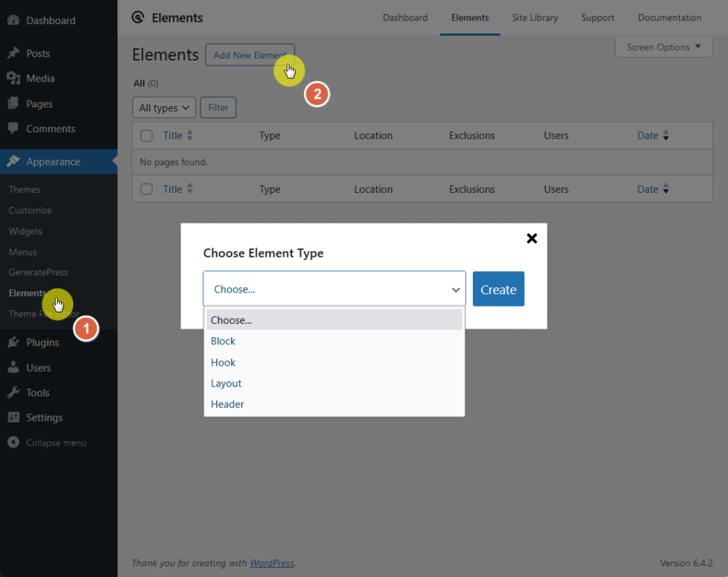The image size is (728, 577).
Task: Click the Pages icon in sidebar
Action: click(14, 103)
